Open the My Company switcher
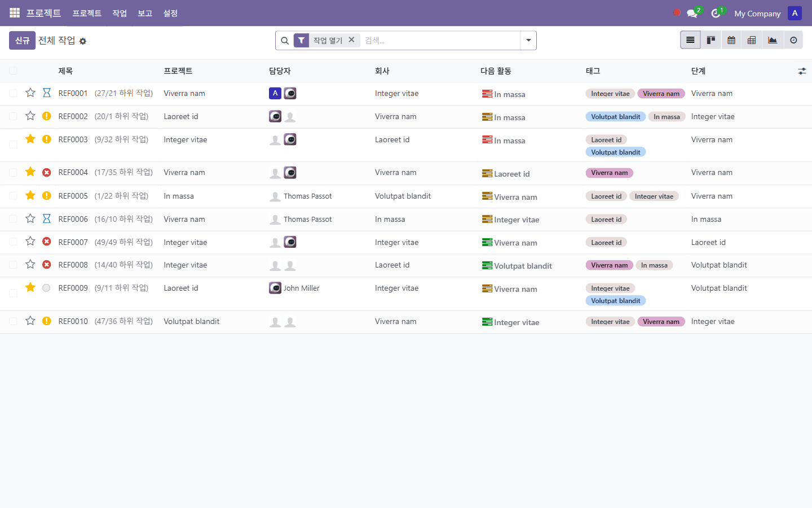 [x=757, y=13]
